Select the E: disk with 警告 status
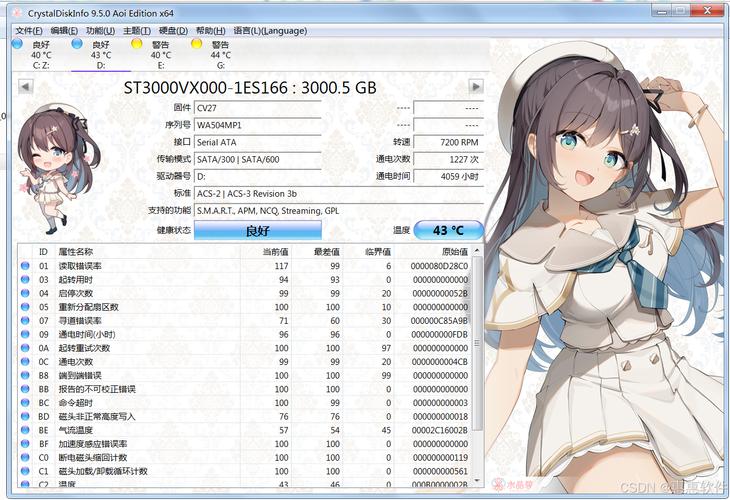The width and height of the screenshot is (730, 500). click(161, 54)
